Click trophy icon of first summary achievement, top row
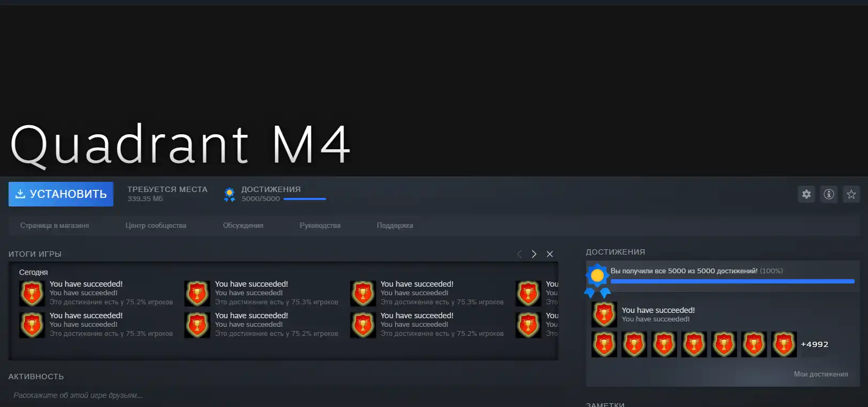Screen dimensions: 868x407 32,294
